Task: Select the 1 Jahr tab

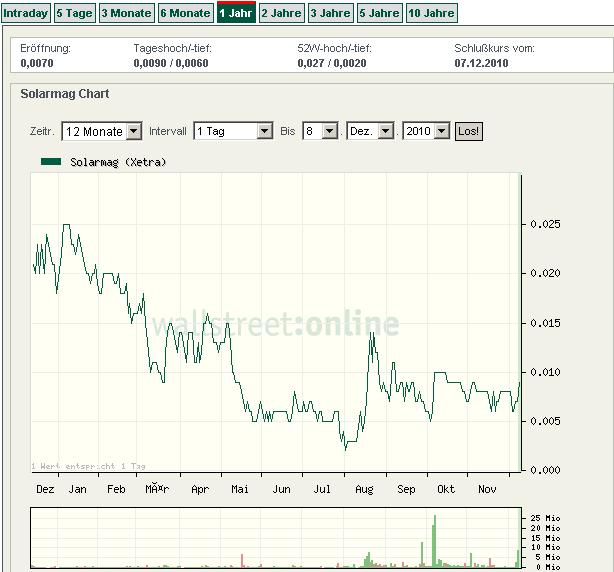Action: 236,13
